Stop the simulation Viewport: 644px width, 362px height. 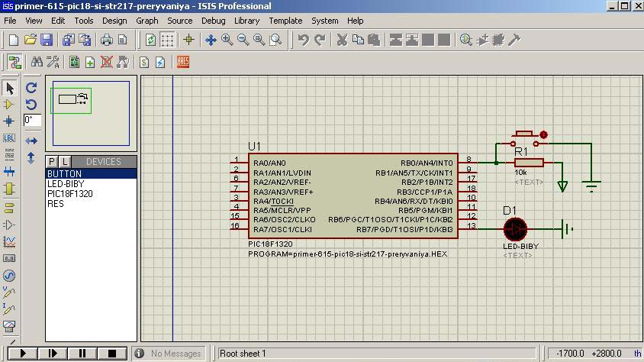point(111,354)
